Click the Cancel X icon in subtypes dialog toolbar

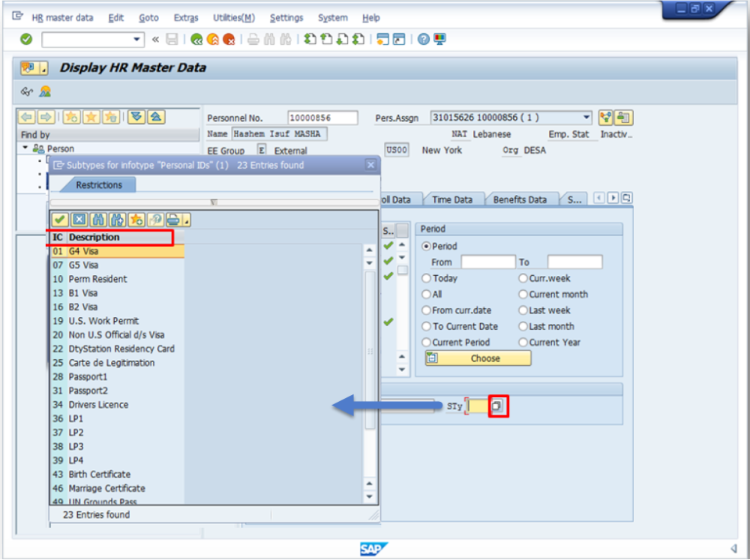tap(79, 220)
